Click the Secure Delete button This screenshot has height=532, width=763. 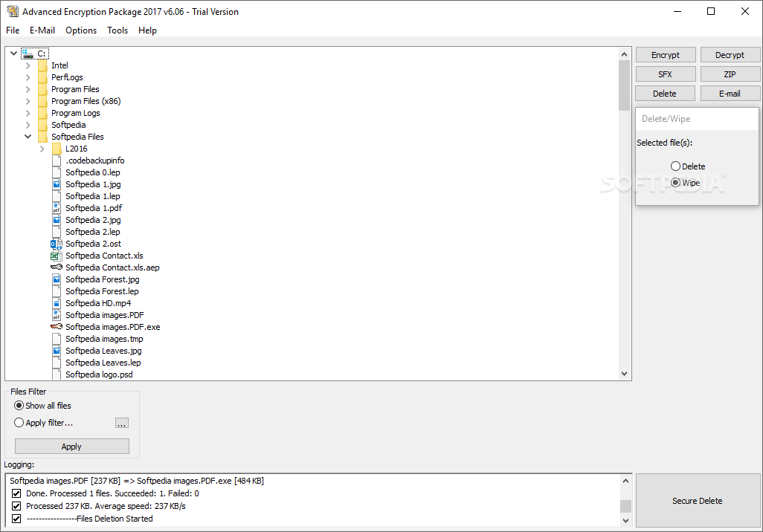pos(698,501)
